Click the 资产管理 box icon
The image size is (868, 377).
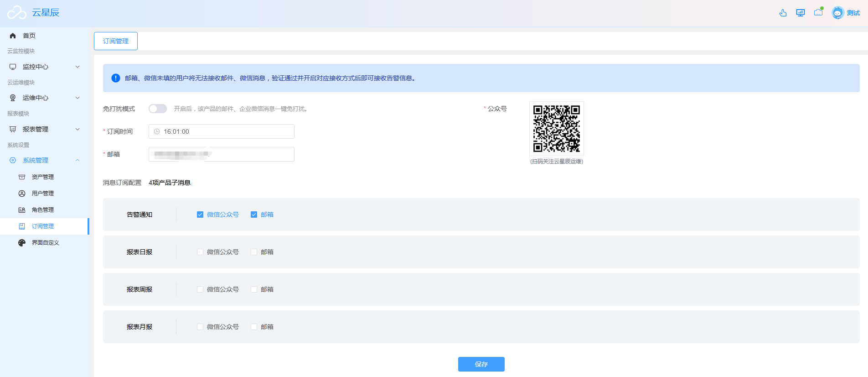[x=22, y=177]
